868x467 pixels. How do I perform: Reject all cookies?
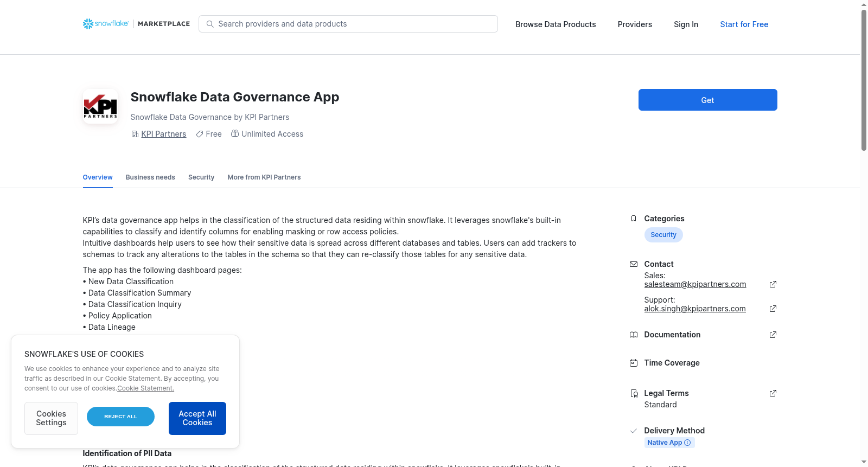click(x=120, y=417)
